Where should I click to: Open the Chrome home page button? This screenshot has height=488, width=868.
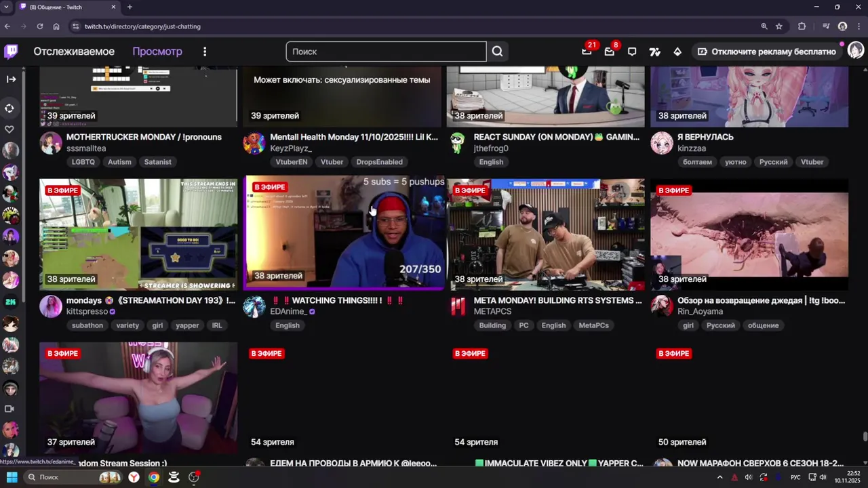56,26
